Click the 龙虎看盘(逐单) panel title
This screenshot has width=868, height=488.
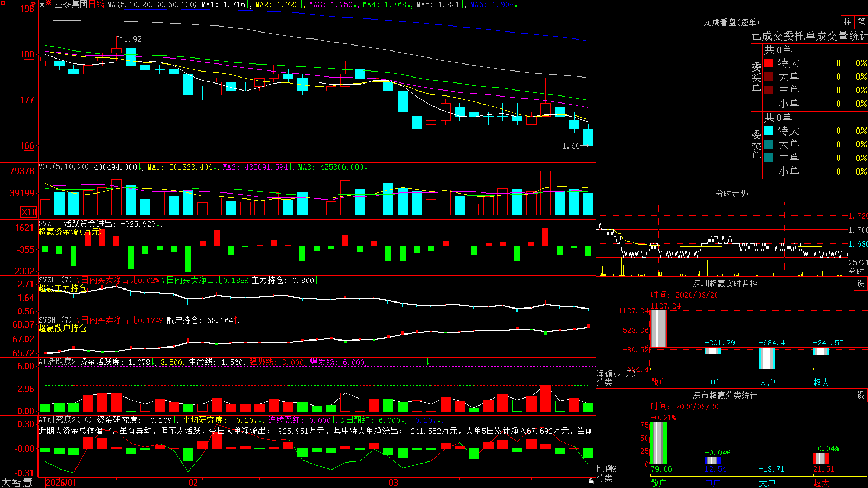(x=731, y=22)
